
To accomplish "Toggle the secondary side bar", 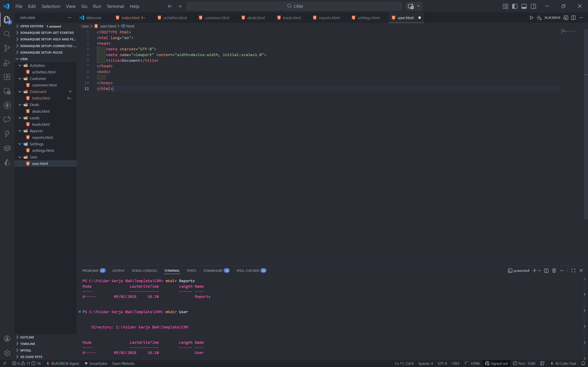I will tap(533, 6).
